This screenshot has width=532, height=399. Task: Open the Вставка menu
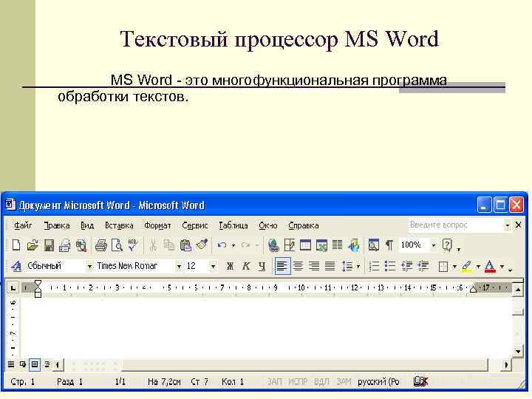click(119, 225)
